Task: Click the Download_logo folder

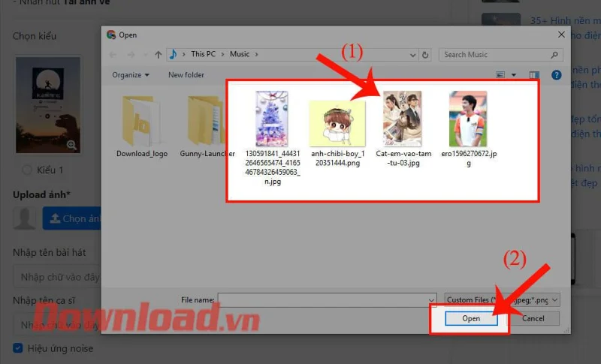Action: pos(142,126)
